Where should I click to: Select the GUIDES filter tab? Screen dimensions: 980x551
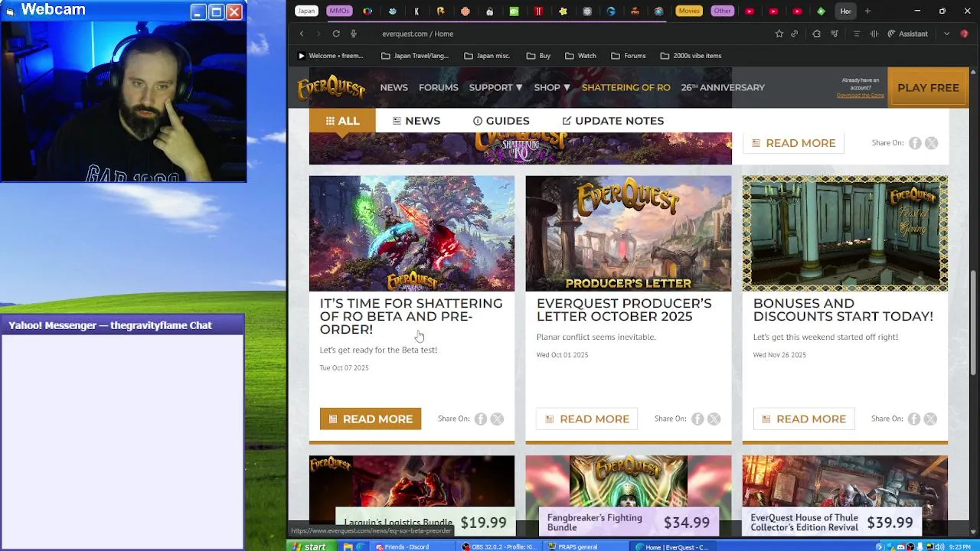pyautogui.click(x=501, y=121)
